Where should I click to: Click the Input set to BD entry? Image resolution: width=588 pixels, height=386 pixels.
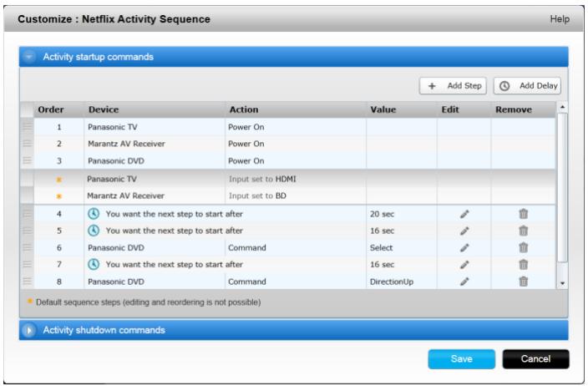click(x=257, y=196)
